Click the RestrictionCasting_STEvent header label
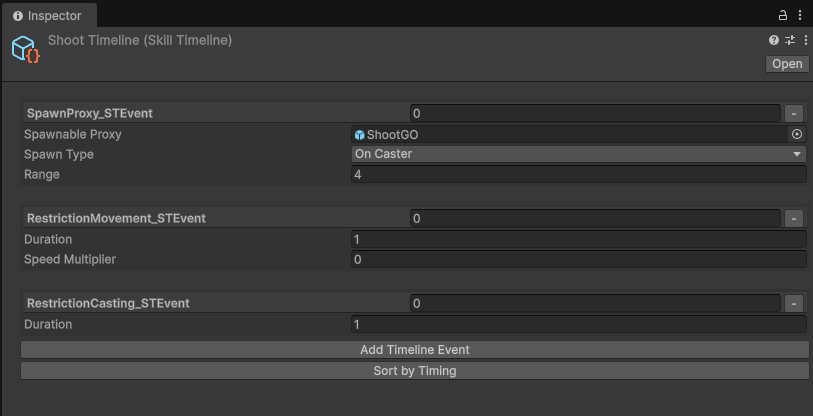813x416 pixels. 108,303
